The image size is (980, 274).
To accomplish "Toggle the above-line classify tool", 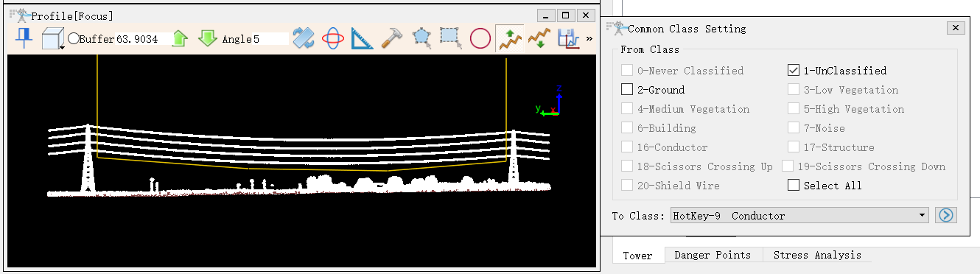I will 510,38.
